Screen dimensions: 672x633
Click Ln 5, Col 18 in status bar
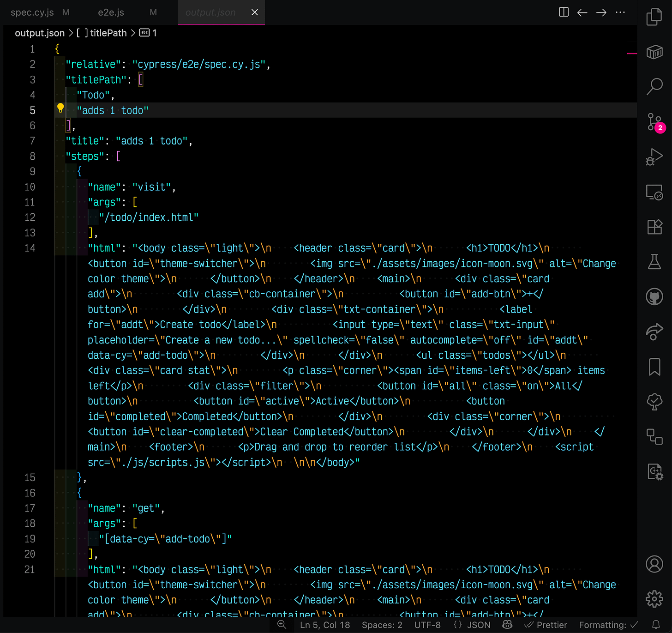tap(325, 625)
